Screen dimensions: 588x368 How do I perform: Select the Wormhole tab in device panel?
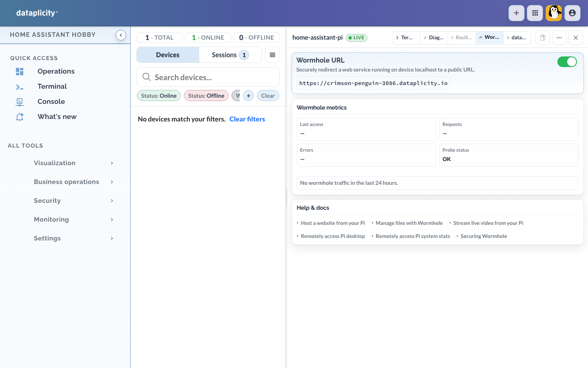pyautogui.click(x=489, y=38)
